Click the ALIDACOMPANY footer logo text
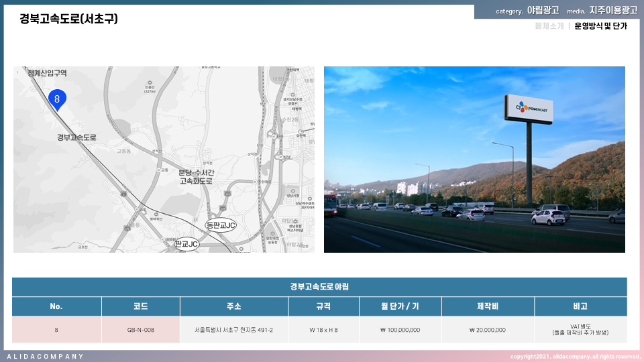 [x=46, y=356]
